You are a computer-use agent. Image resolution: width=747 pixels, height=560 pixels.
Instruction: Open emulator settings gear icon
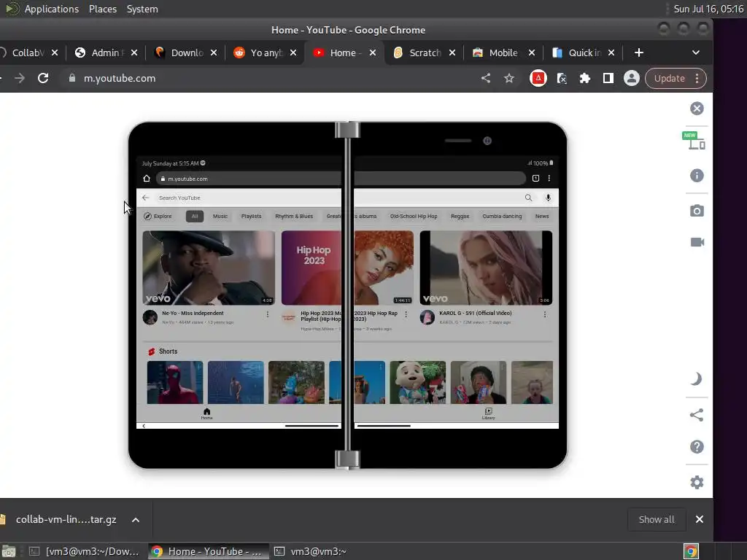point(697,483)
